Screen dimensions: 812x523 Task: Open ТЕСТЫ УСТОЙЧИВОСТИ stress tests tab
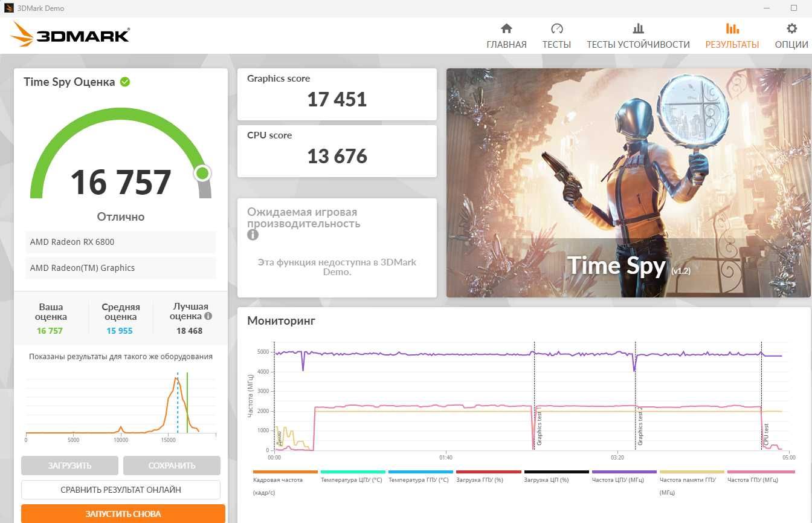[x=638, y=36]
